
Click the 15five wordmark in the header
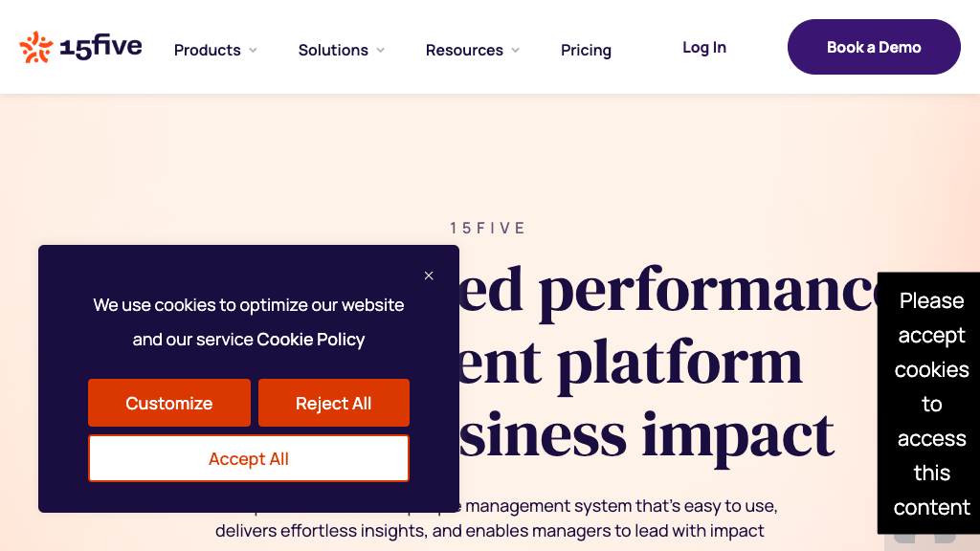pyautogui.click(x=100, y=47)
